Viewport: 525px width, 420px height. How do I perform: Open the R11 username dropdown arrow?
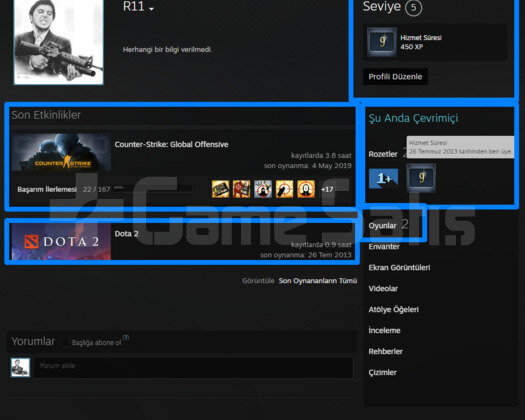tap(151, 9)
